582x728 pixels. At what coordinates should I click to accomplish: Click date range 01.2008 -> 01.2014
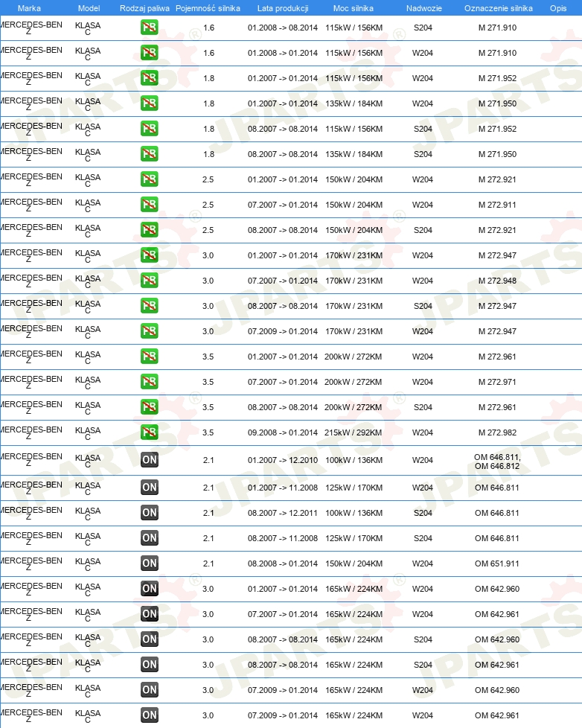click(x=283, y=53)
